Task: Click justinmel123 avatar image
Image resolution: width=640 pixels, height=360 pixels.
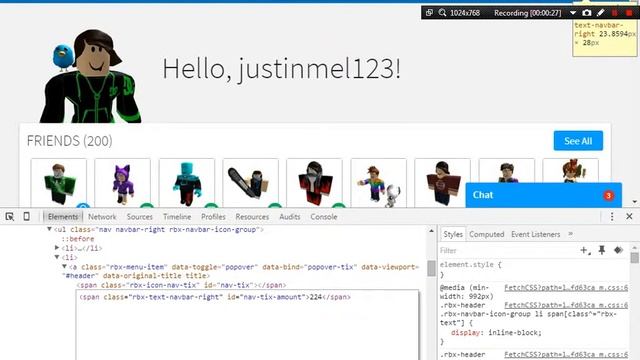Action: [91, 76]
